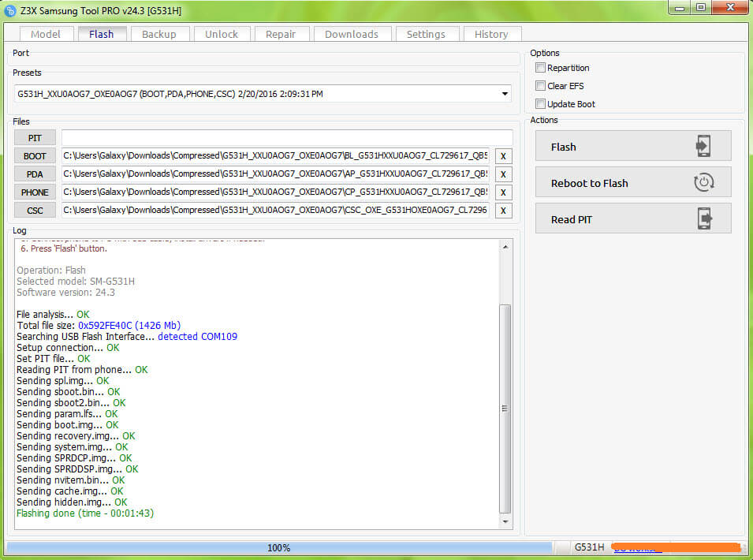Click the Reboot to Flash power icon
This screenshot has height=560, width=753.
[x=703, y=182]
